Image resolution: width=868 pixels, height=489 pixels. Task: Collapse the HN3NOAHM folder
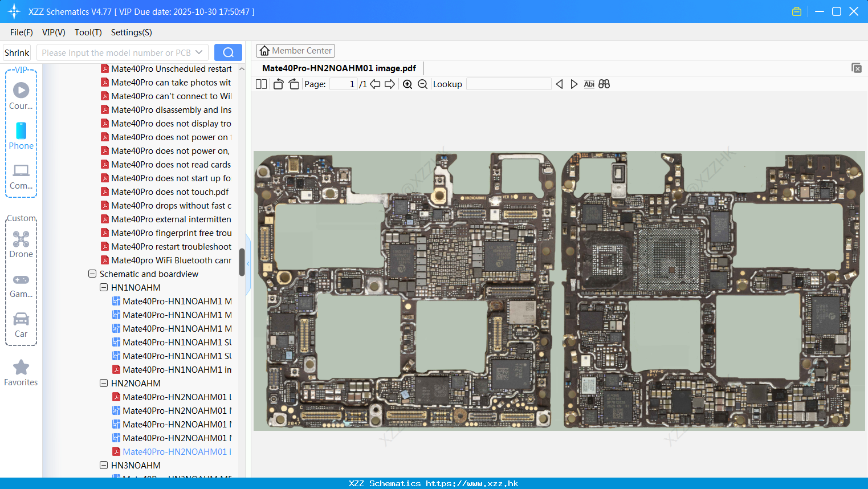coord(104,465)
